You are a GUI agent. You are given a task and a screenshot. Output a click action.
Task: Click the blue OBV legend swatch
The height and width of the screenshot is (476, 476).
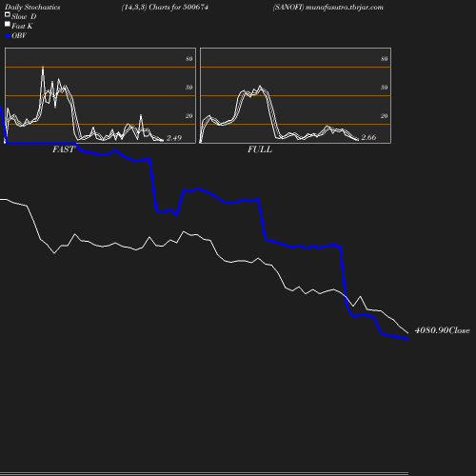(8, 36)
